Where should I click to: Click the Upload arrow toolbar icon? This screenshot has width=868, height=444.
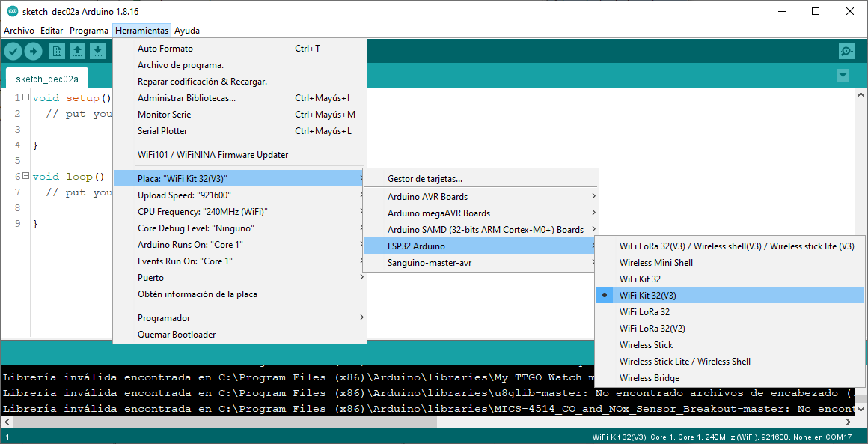coord(33,52)
